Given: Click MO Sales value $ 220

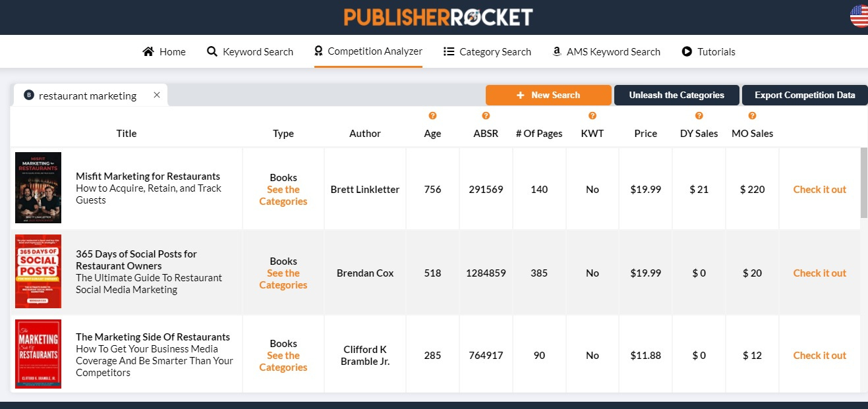Looking at the screenshot, I should 753,189.
